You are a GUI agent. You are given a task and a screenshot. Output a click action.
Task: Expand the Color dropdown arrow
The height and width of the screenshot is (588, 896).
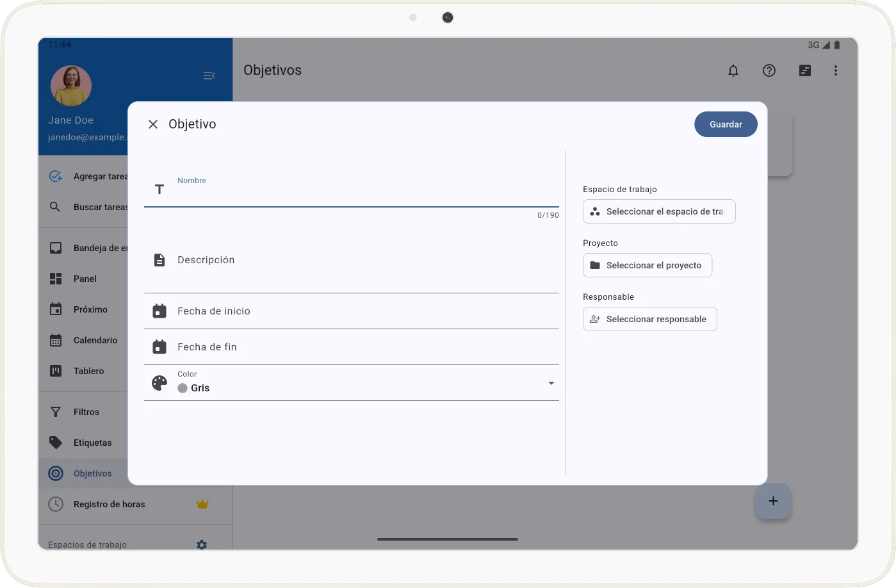(x=551, y=383)
